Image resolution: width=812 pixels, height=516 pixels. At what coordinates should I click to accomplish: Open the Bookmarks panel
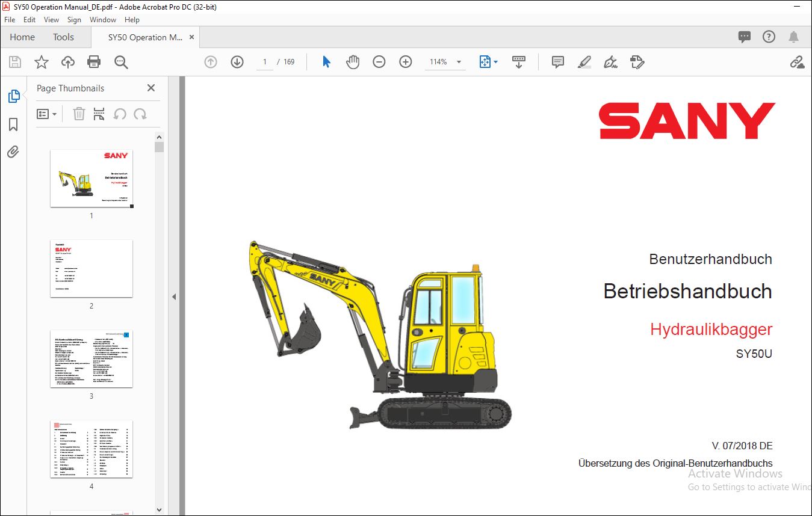13,124
